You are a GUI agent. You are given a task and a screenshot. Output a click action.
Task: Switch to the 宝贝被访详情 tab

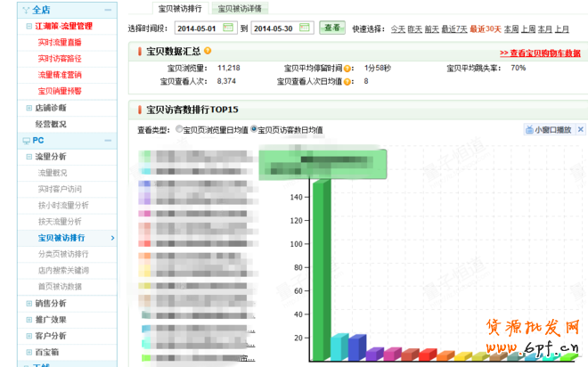click(241, 8)
